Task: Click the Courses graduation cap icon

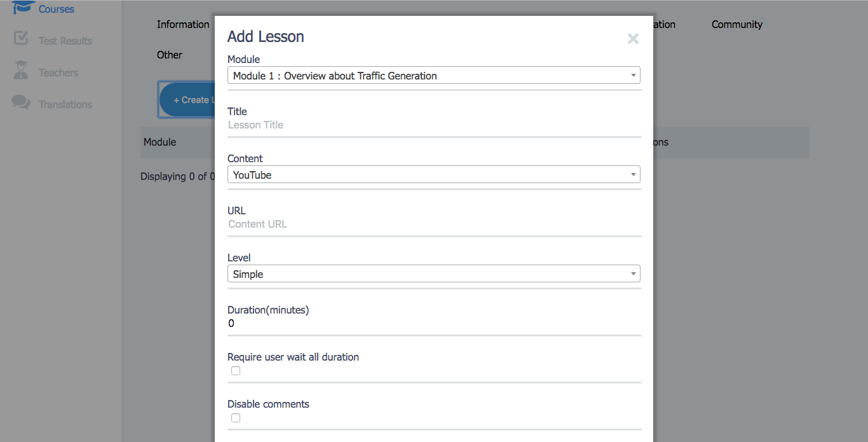Action: (22, 7)
